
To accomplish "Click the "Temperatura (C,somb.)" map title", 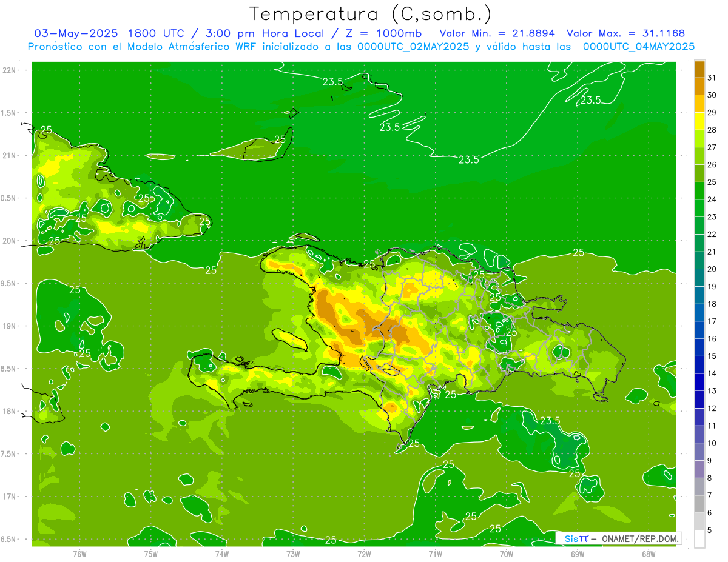I will [x=371, y=14].
